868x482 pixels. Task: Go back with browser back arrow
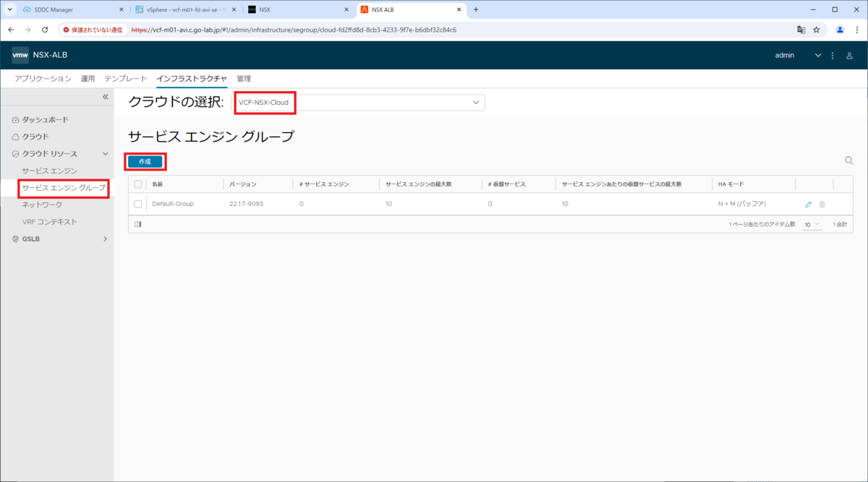(x=11, y=30)
